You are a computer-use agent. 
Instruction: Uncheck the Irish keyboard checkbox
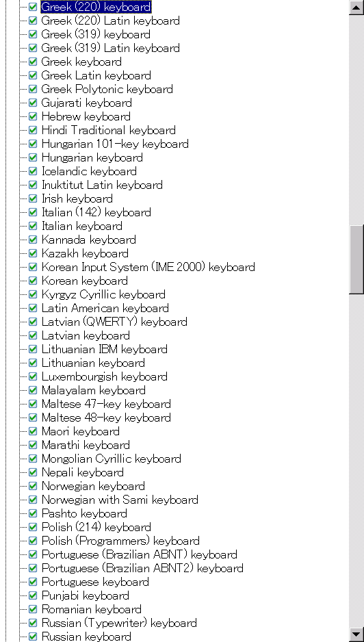[x=33, y=198]
